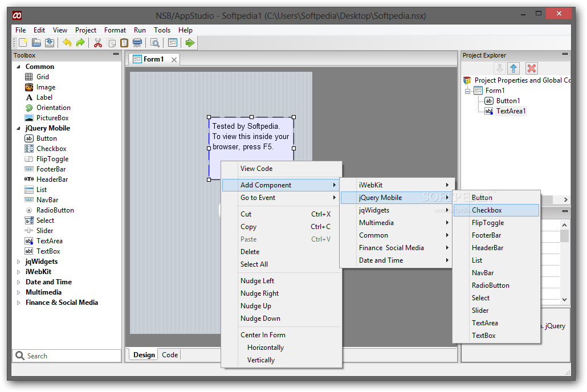Screen dimensions: 587x392
Task: Choose View Code from context menu
Action: coord(282,169)
